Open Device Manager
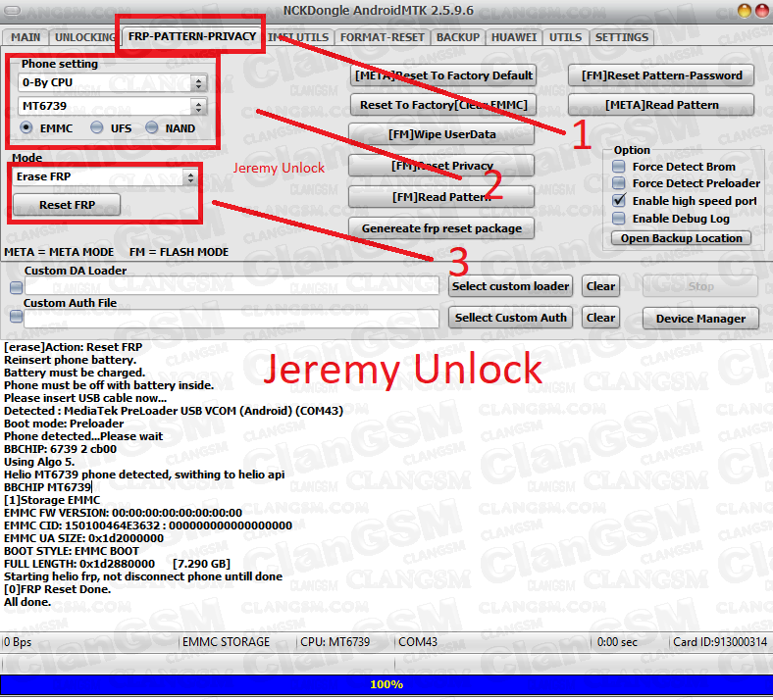The height and width of the screenshot is (700, 773). coord(700,319)
